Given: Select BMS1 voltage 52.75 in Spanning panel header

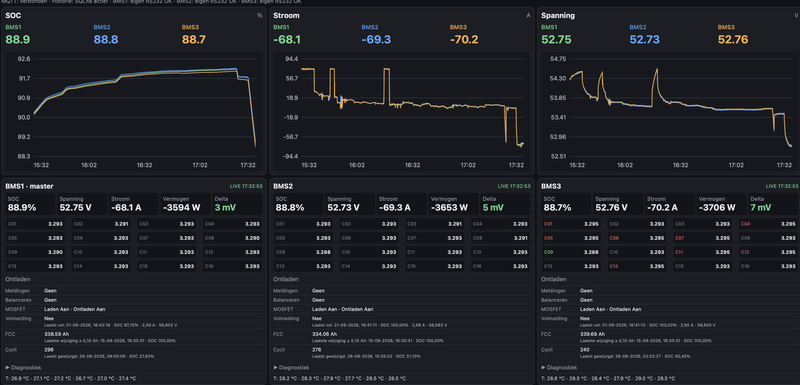Looking at the screenshot, I should (557, 39).
